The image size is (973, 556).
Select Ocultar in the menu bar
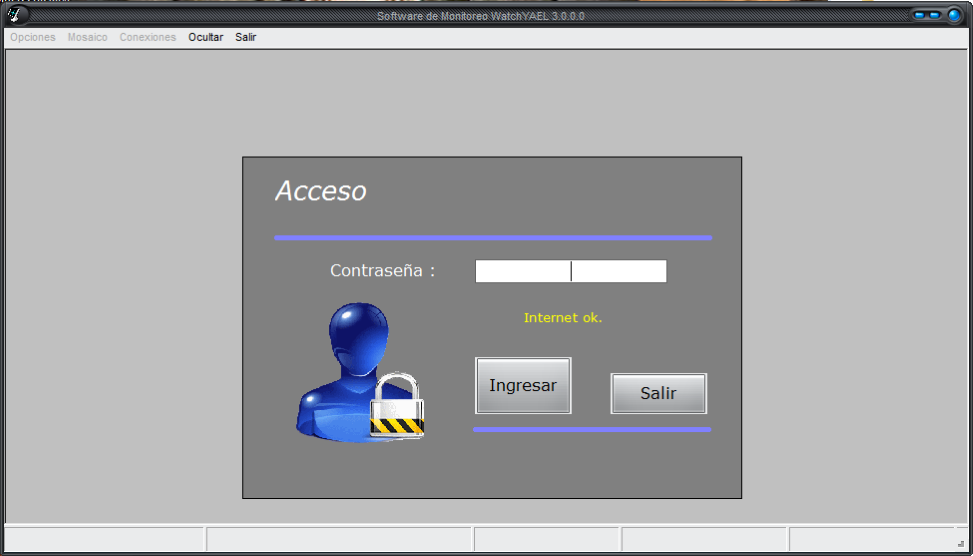206,37
